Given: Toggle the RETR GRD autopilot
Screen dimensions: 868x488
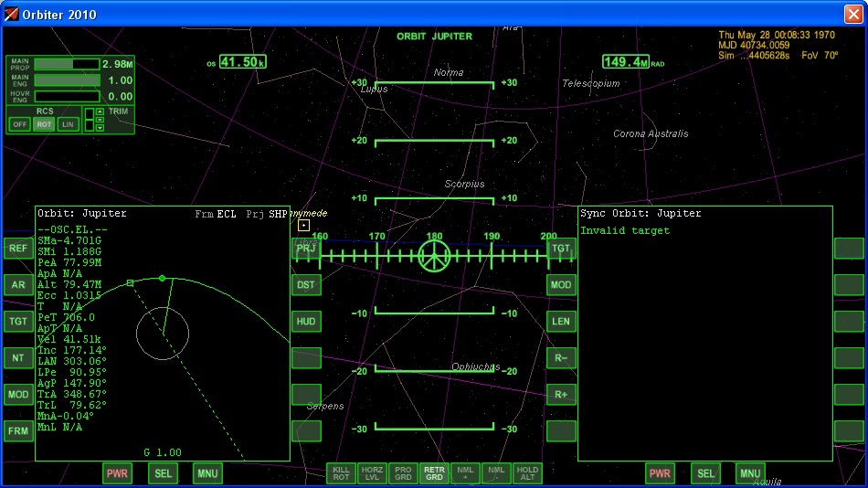Looking at the screenshot, I should click(x=434, y=473).
